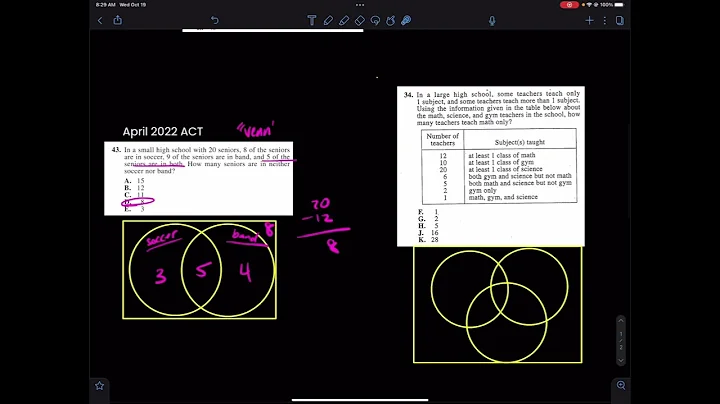Tap the red screen recording indicator
Viewport: 720px width, 404px height.
pos(569,5)
